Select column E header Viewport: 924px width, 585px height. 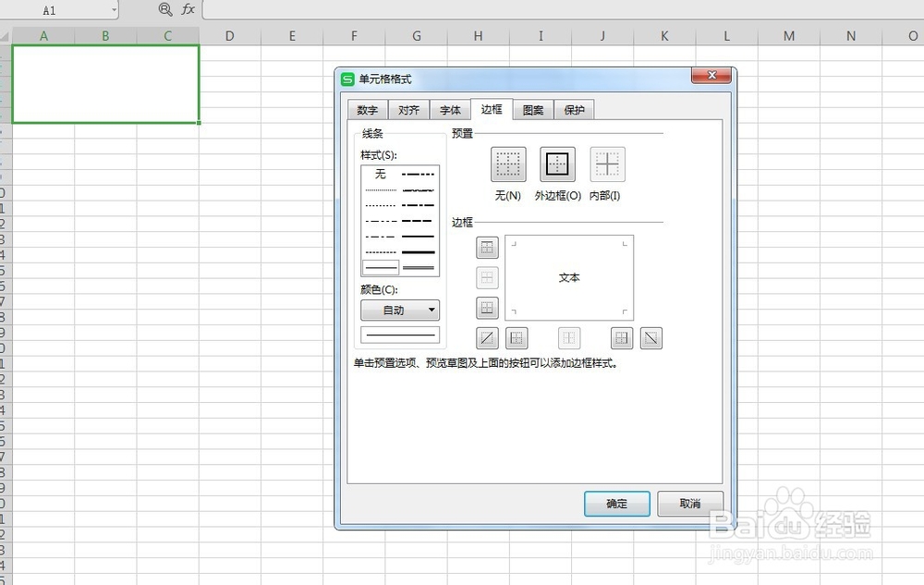[x=292, y=36]
